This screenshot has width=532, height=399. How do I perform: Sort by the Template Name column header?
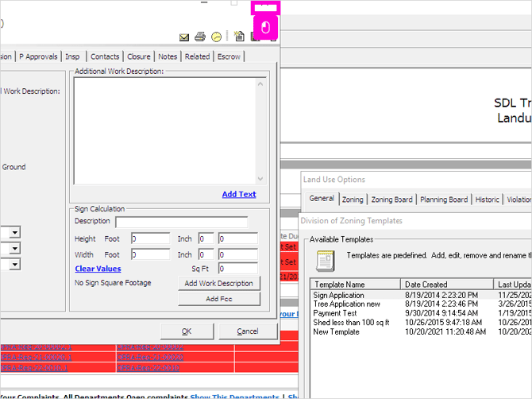click(x=356, y=285)
